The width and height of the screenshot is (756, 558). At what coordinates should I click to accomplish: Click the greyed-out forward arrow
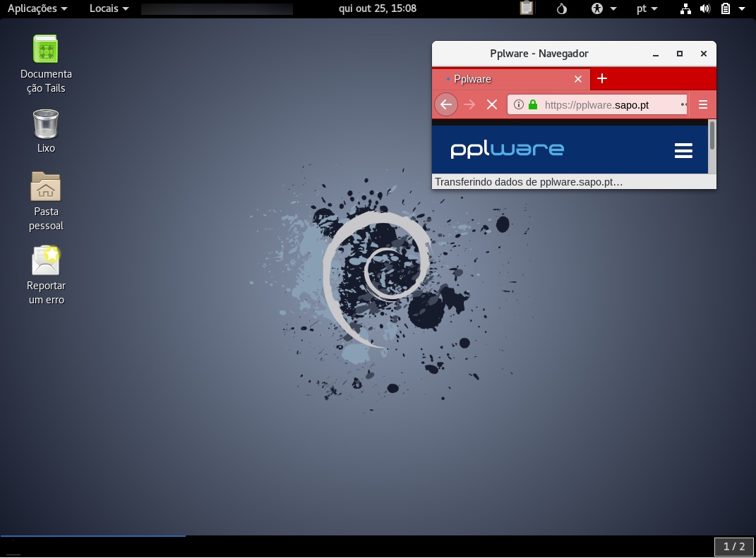pos(470,104)
